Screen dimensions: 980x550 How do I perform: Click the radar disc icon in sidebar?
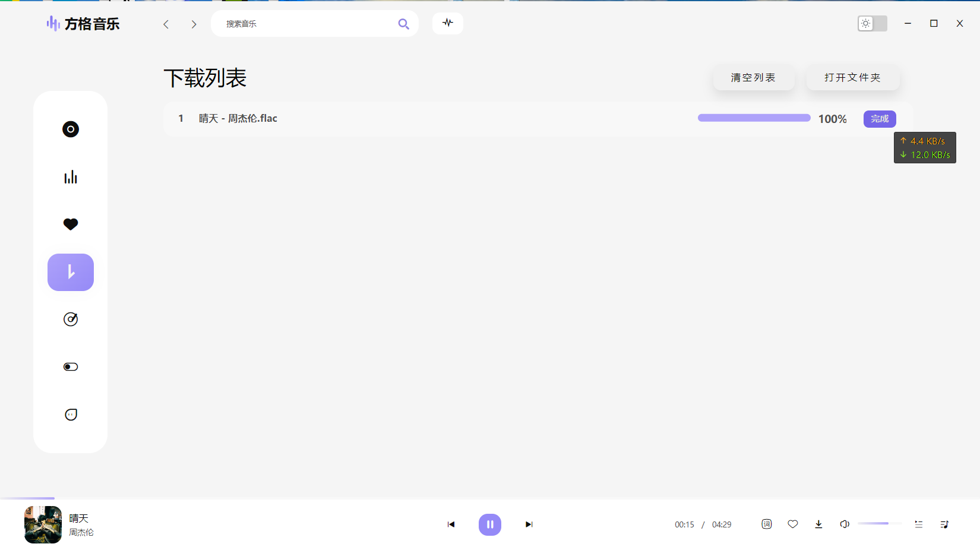coord(71,320)
